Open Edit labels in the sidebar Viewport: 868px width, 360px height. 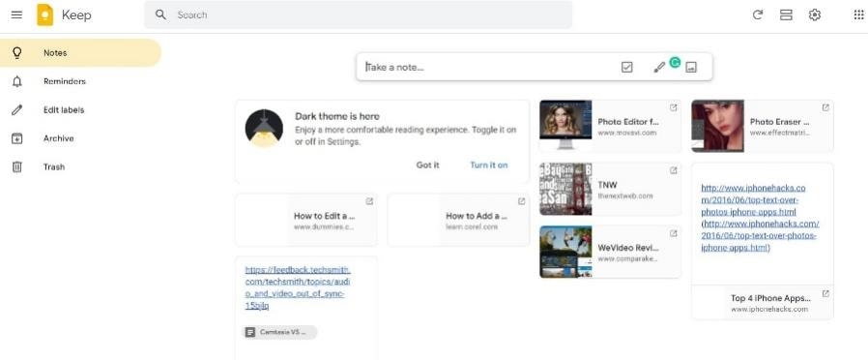[80, 109]
